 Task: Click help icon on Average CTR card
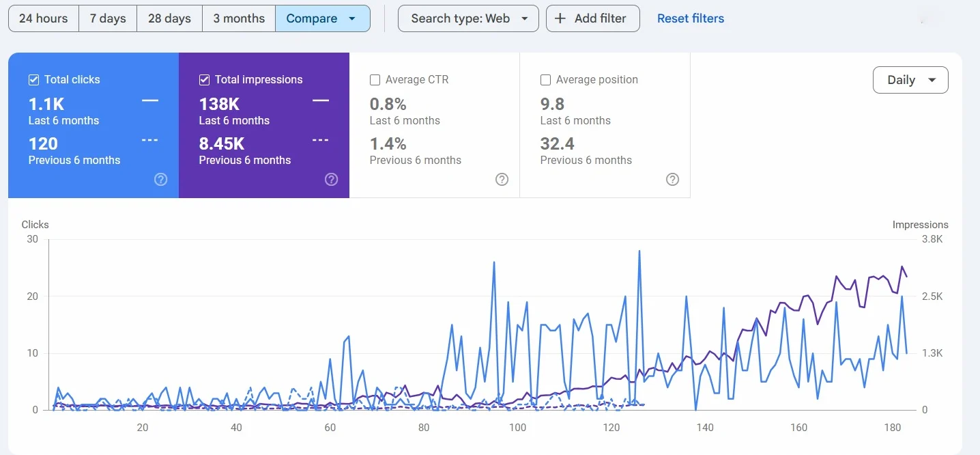[502, 180]
